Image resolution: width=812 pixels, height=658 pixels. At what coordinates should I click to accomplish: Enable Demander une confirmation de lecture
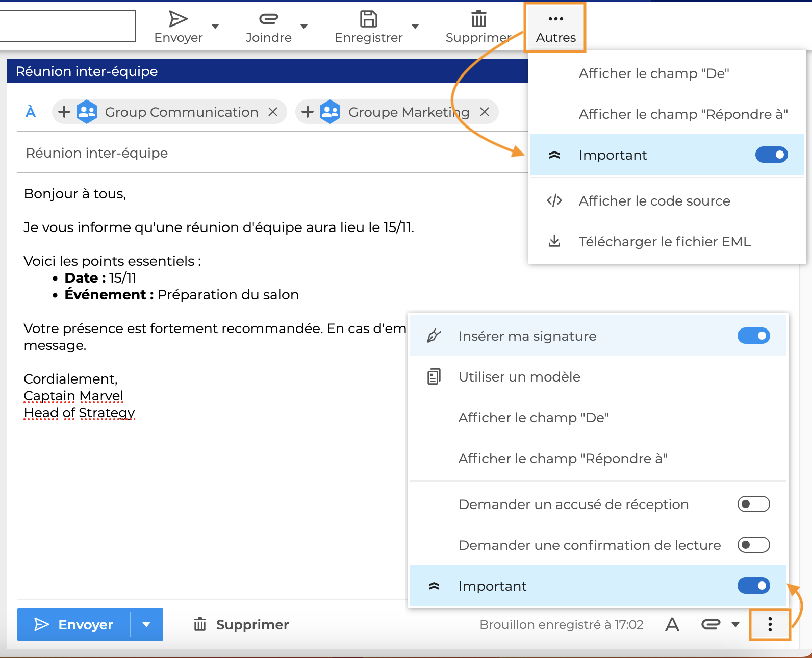[x=753, y=545]
